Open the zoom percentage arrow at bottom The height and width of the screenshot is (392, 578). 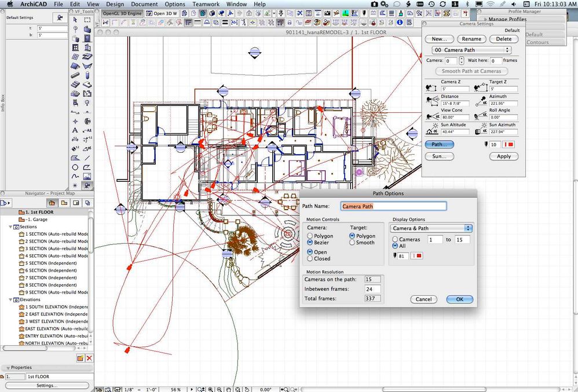coord(191,389)
